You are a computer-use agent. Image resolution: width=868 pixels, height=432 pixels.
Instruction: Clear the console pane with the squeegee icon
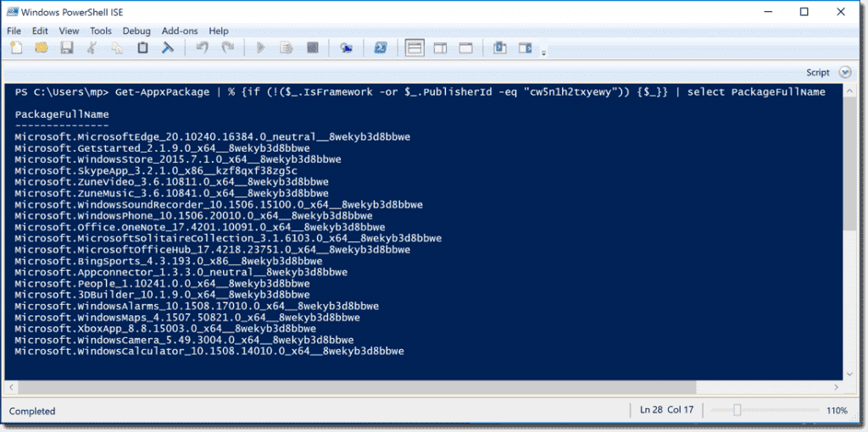[x=167, y=48]
